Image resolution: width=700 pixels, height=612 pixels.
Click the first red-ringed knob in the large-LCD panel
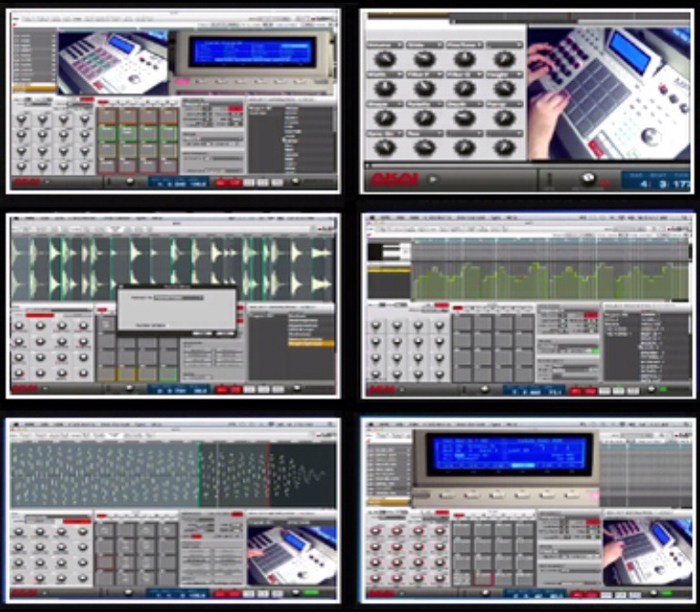pos(376,531)
